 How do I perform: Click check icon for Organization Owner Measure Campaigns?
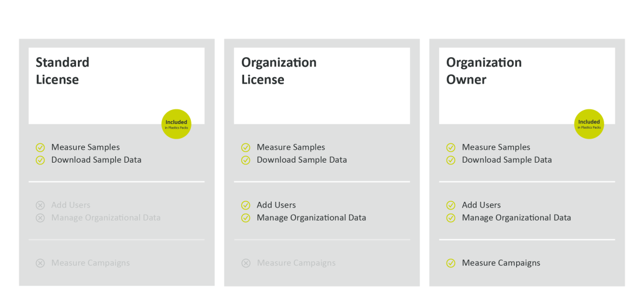(x=451, y=263)
